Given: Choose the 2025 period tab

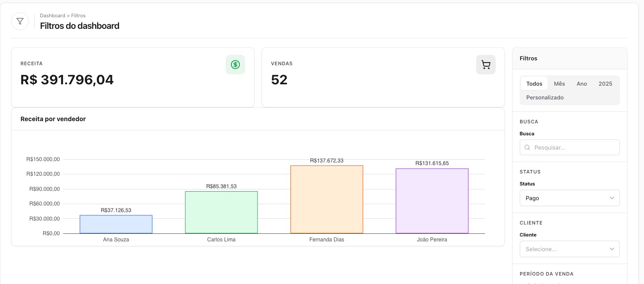Looking at the screenshot, I should 605,84.
